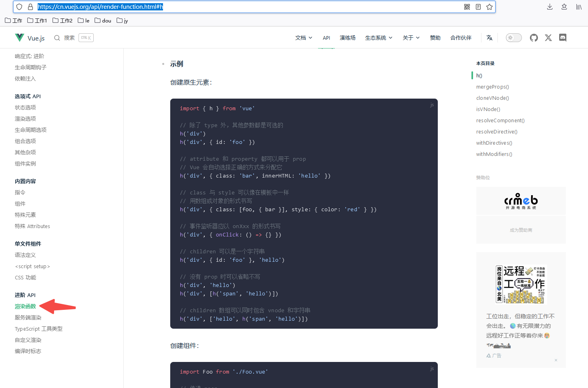
Task: Click the tracking protection shield icon
Action: point(19,7)
